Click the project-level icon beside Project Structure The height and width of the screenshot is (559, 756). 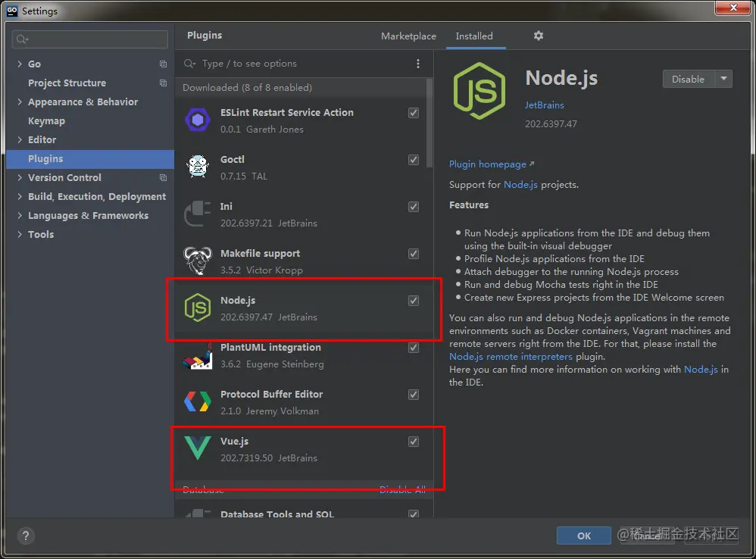click(x=163, y=83)
